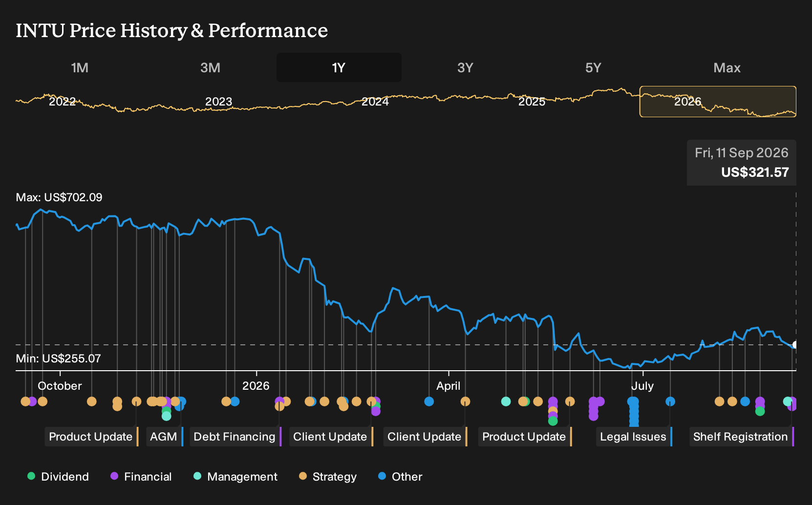
Task: Open Product Update label next to AGM
Action: click(x=92, y=437)
